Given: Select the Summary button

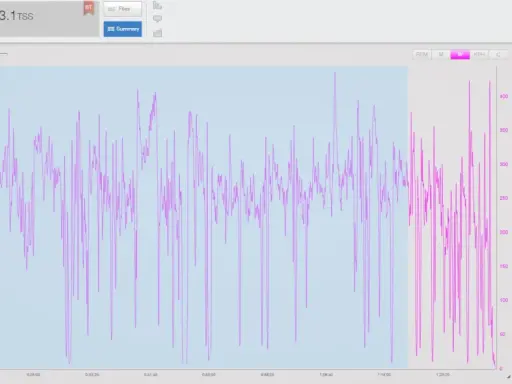Looking at the screenshot, I should 123,29.
